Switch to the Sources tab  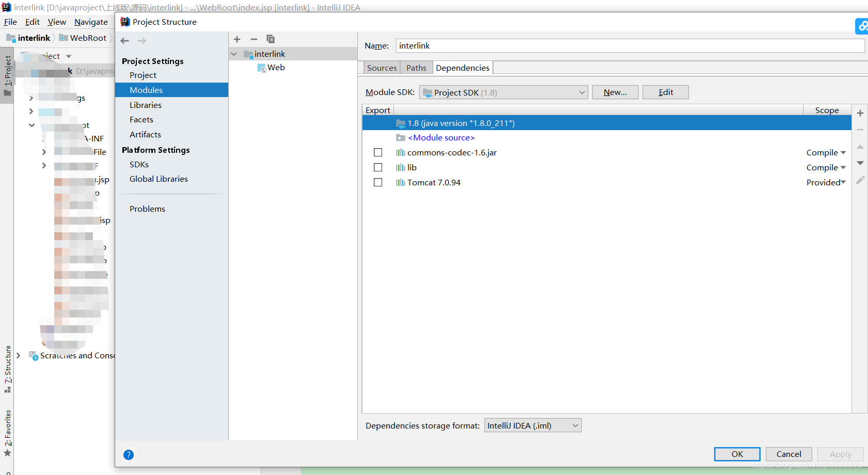pyautogui.click(x=382, y=68)
